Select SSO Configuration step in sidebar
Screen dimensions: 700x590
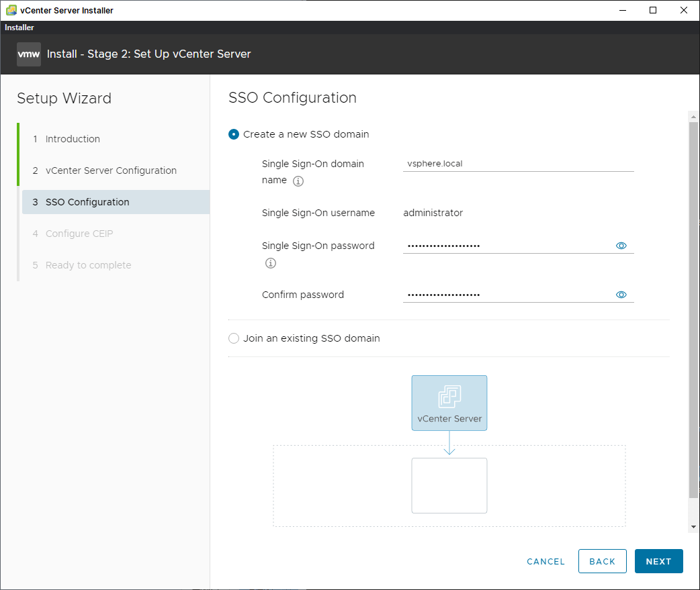[87, 202]
